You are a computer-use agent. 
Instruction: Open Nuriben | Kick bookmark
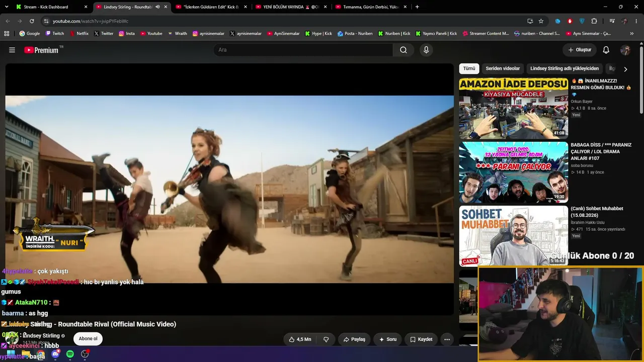[x=394, y=34]
